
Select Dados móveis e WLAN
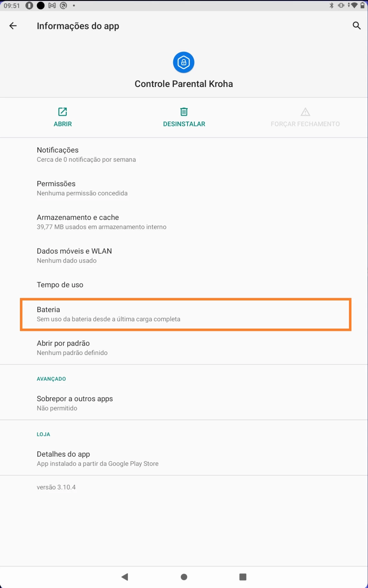[x=74, y=255]
